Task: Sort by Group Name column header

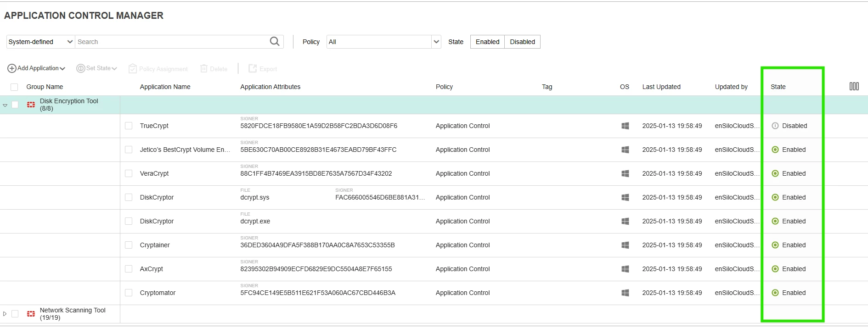Action: tap(45, 87)
